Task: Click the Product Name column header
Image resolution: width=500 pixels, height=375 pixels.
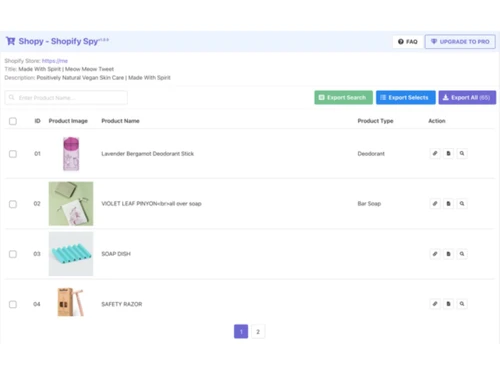Action: 120,121
